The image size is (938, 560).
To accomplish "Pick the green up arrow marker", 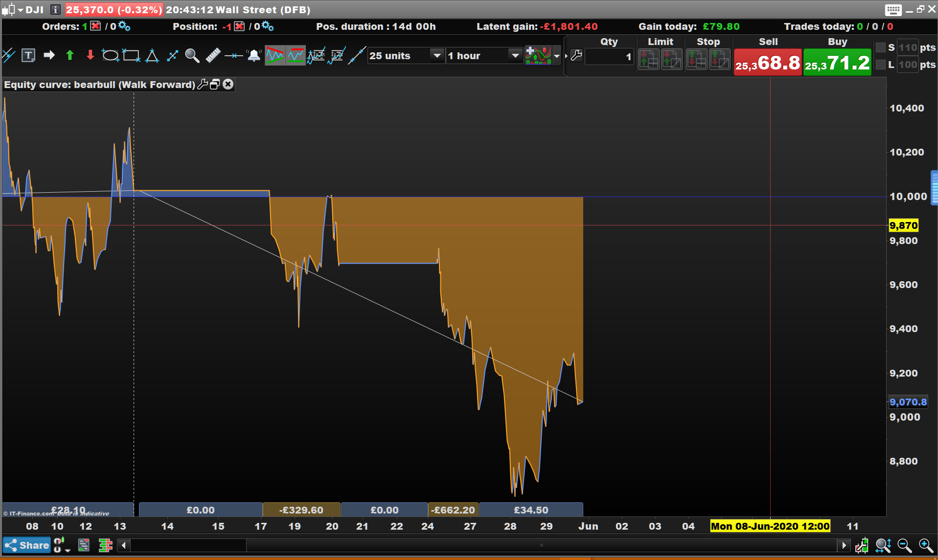I will [x=69, y=55].
